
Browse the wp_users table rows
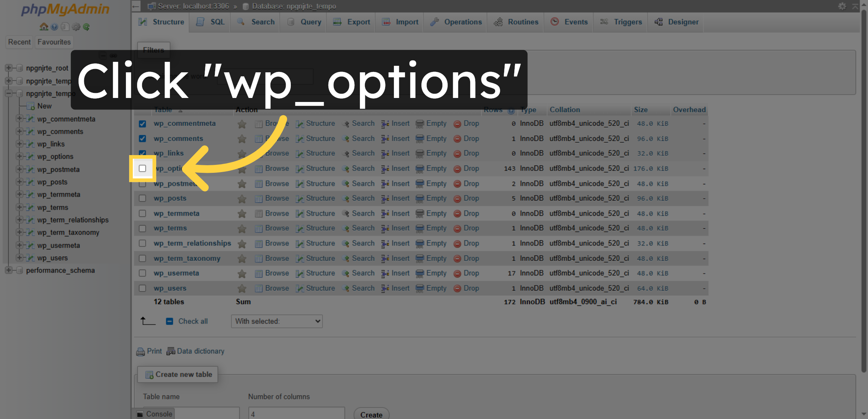(x=276, y=288)
